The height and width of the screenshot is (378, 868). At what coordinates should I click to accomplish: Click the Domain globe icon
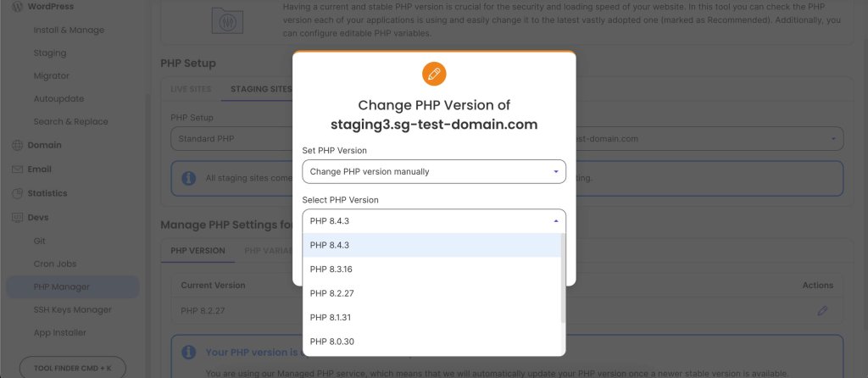pos(18,145)
